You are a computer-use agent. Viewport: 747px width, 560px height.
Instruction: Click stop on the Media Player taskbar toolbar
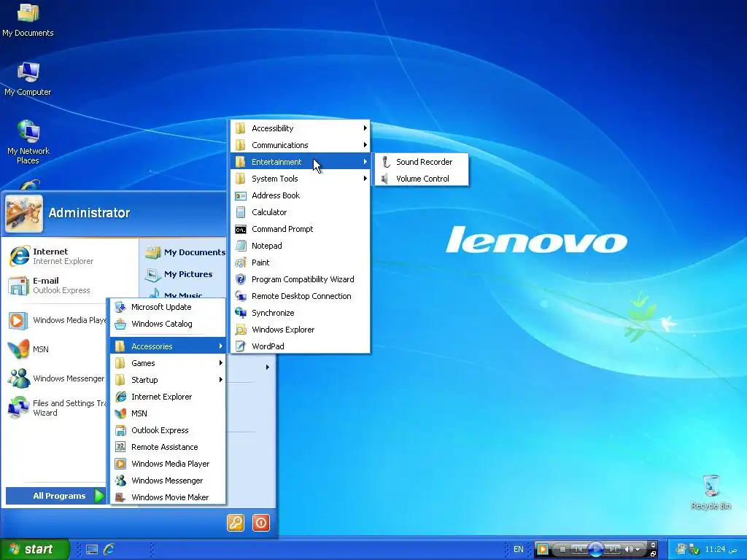click(562, 550)
